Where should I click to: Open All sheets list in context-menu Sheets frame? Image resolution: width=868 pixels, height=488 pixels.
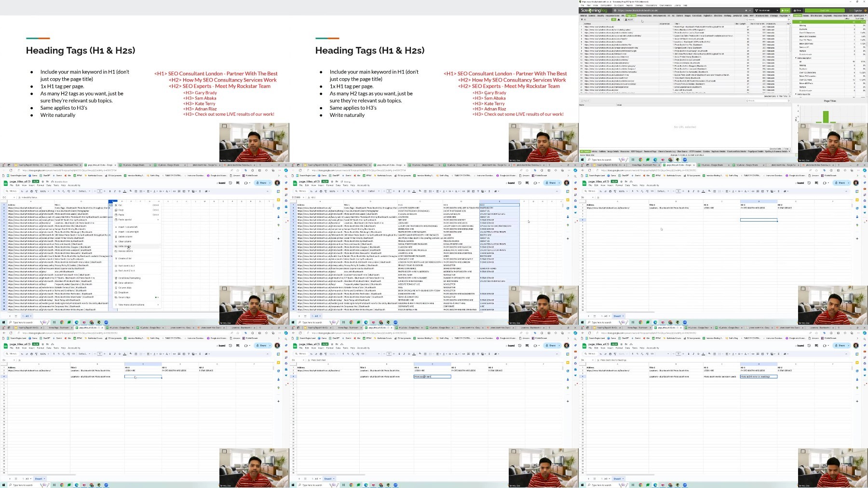click(16, 316)
